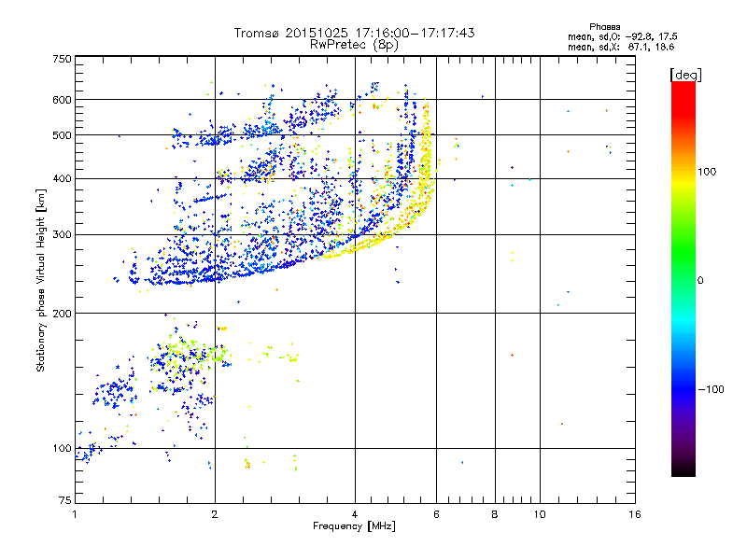Click the x-axis tick label '2'
Viewport: 747px width, 560px height.
tap(215, 514)
